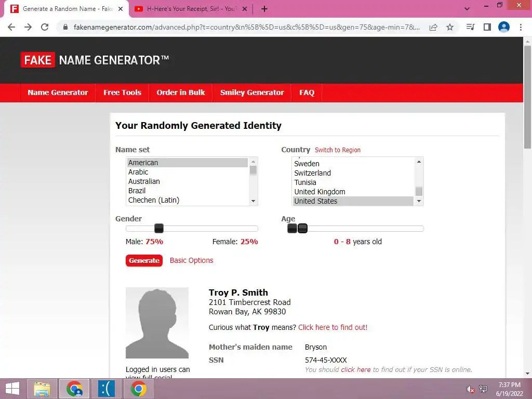Click the Name set list scrollbar thumb
532x399 pixels.
(253, 170)
